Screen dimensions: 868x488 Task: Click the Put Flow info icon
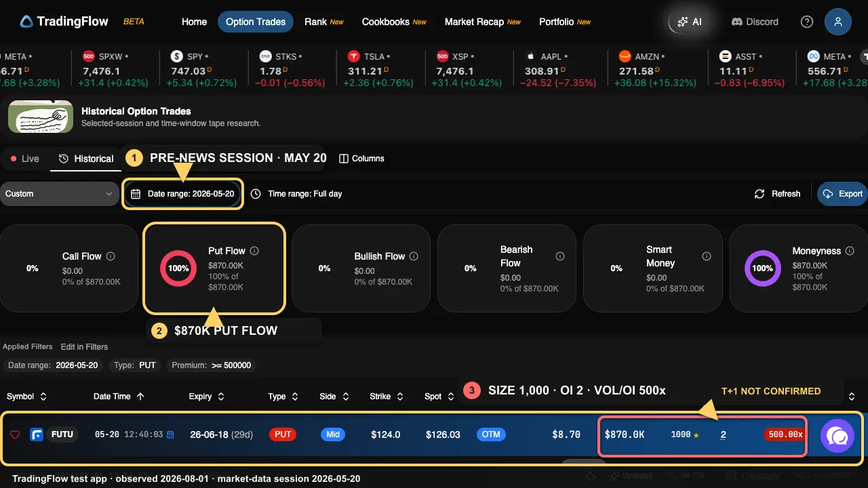254,251
